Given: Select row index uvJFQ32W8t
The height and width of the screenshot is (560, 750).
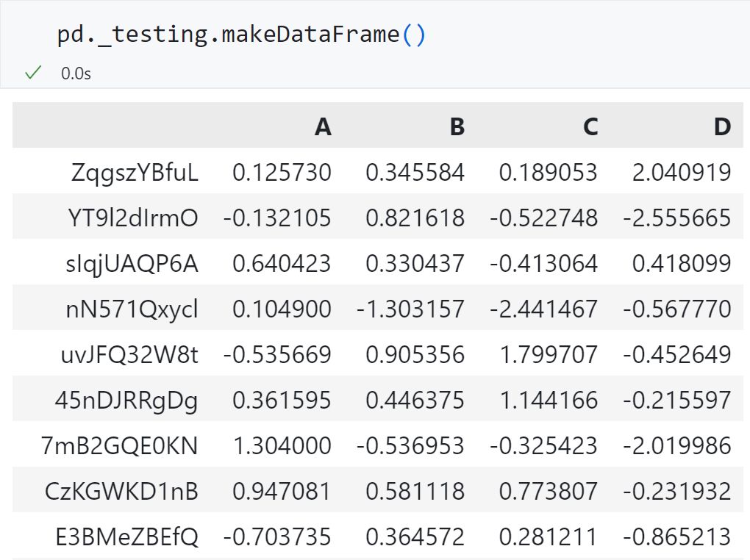Looking at the screenshot, I should 129,355.
